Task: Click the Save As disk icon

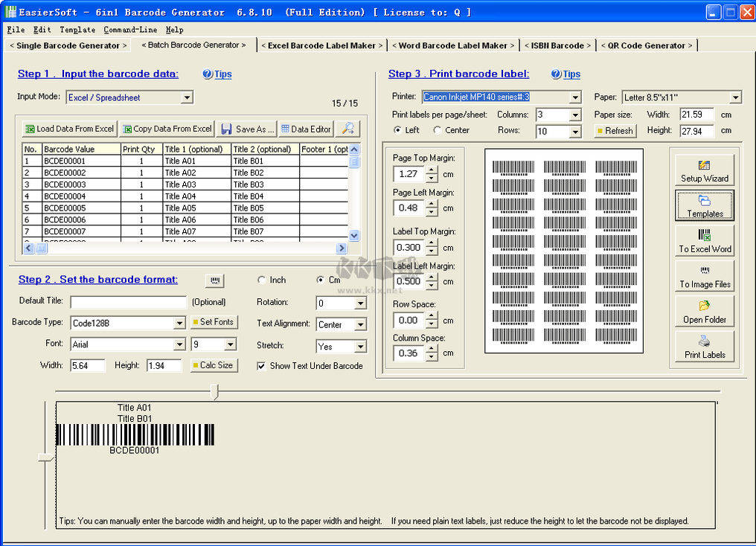Action: (226, 129)
